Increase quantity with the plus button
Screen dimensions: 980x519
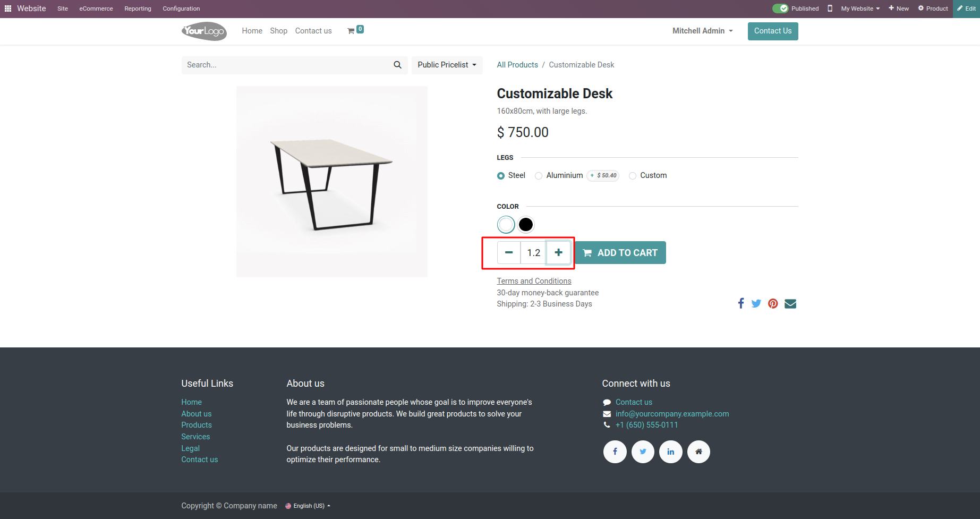(558, 253)
